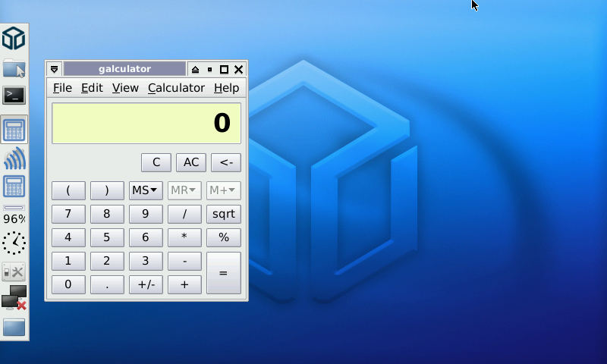Open the File menu
The image size is (607, 364).
tap(62, 88)
